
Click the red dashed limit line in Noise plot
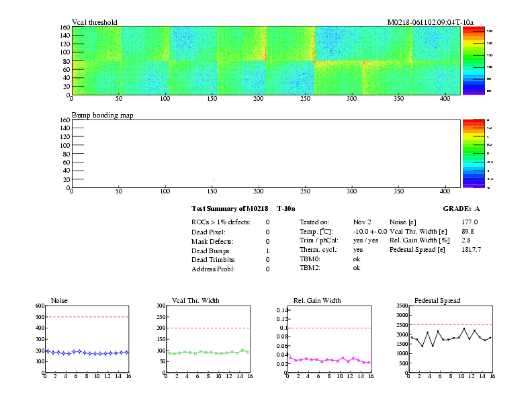[85, 317]
